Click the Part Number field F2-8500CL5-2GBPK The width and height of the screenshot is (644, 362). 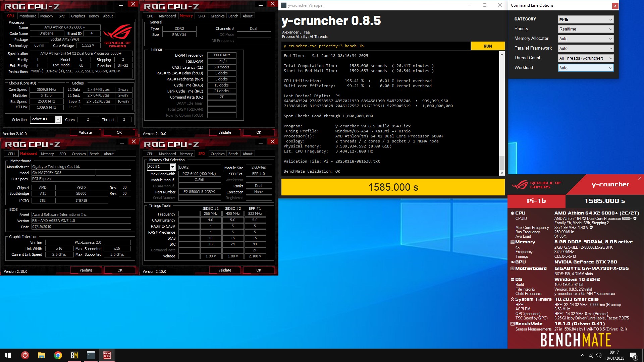click(x=199, y=192)
